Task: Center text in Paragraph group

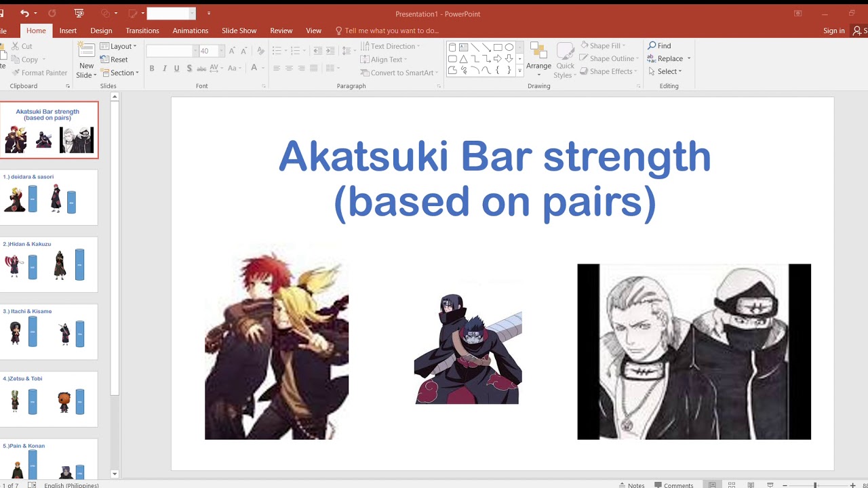Action: [289, 68]
